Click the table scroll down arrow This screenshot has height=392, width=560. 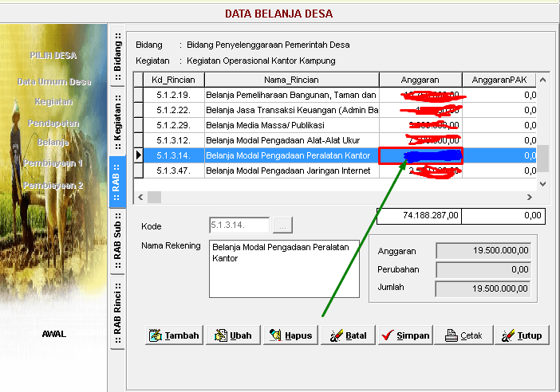coord(543,184)
